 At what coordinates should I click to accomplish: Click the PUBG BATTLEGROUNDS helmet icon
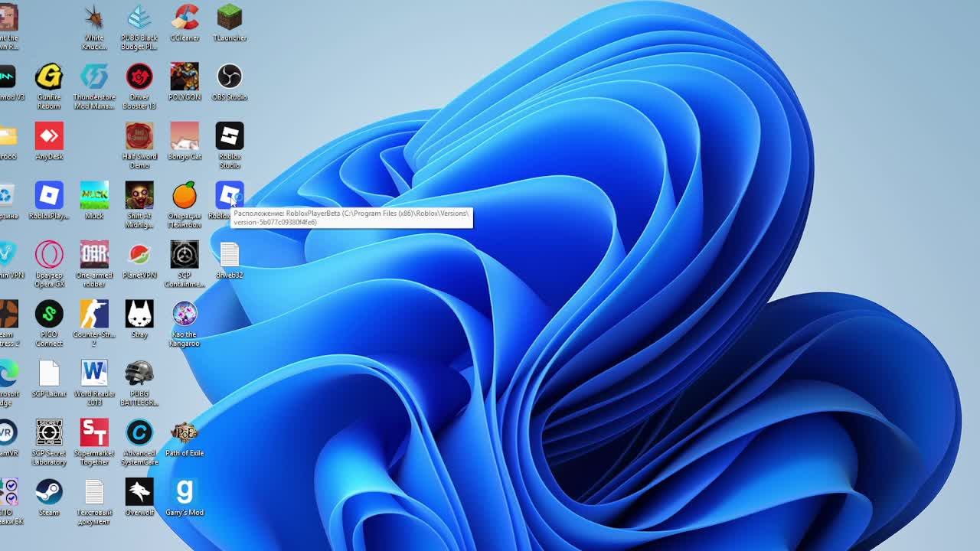[x=139, y=383]
